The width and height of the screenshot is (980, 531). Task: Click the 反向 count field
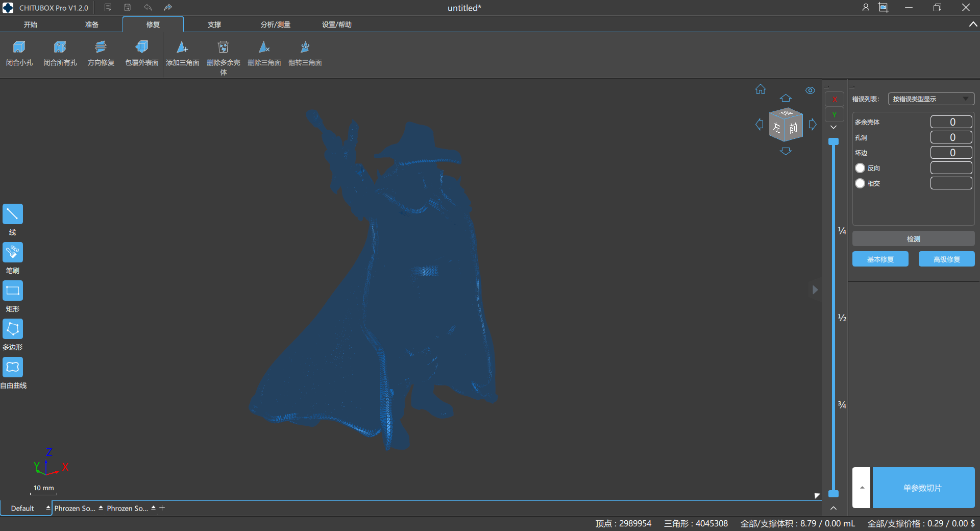click(x=951, y=168)
